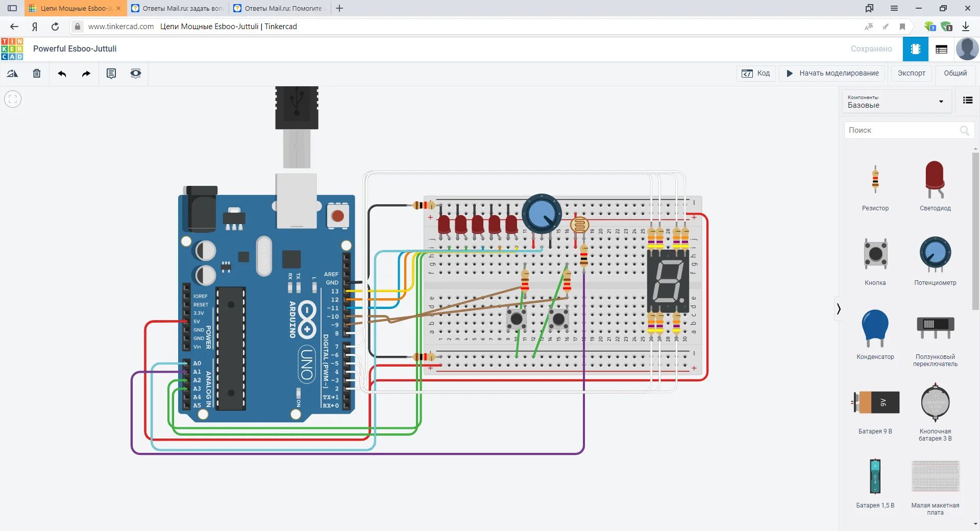980x531 pixels.
Task: Zoom to fit the circuit view
Action: [13, 99]
